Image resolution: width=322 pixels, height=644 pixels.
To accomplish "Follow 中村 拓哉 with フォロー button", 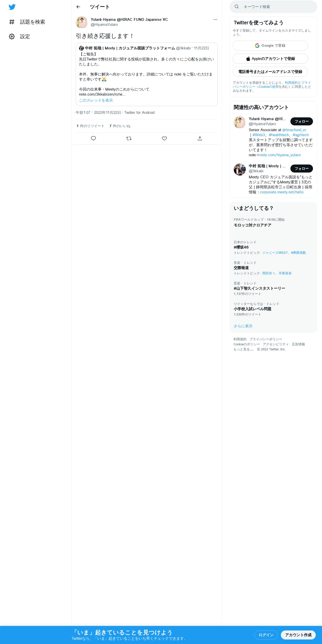I will tap(302, 169).
